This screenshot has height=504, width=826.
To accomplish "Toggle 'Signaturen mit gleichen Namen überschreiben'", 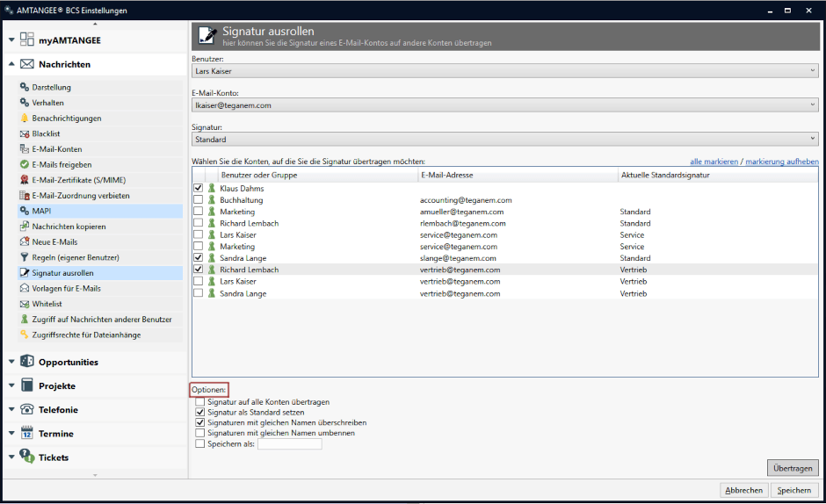I will pyautogui.click(x=199, y=422).
